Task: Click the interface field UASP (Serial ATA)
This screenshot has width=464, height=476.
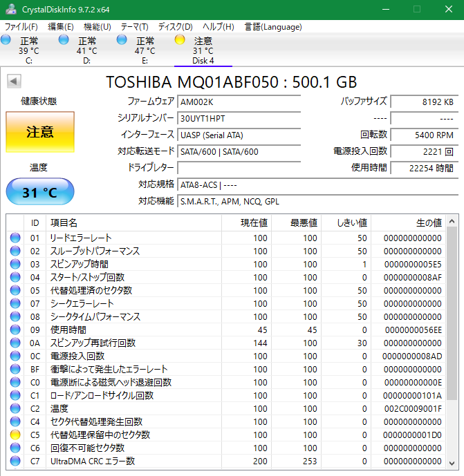Action: point(239,135)
